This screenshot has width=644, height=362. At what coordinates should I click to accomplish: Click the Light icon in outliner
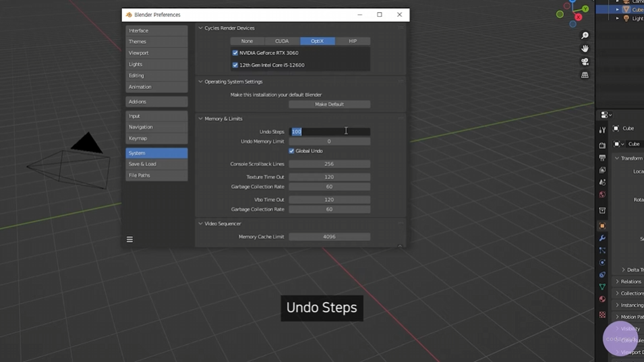coord(626,18)
